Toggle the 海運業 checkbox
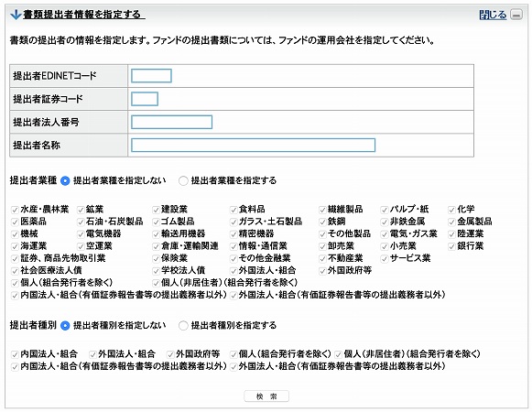 click(15, 246)
